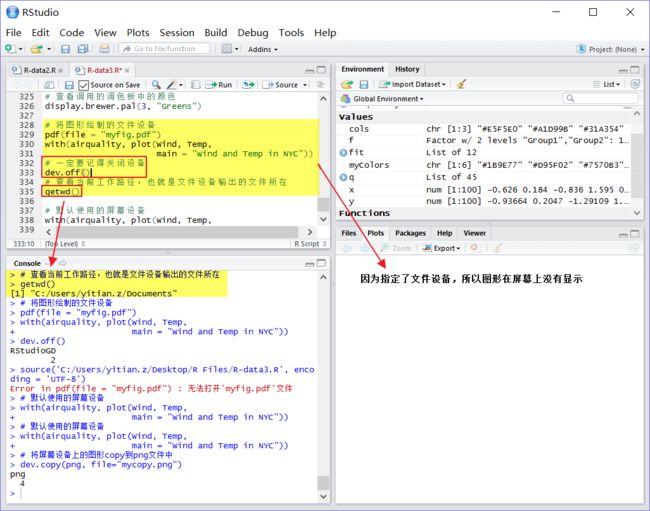
Task: Minimize the source editor pane
Action: (309, 70)
